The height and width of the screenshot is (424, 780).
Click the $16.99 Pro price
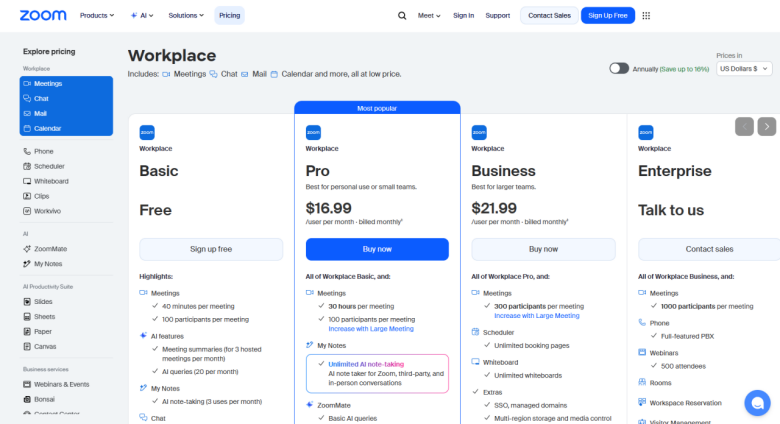[328, 208]
